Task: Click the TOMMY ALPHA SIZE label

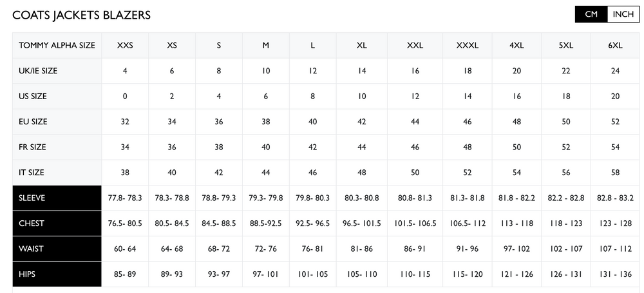Action: point(57,46)
